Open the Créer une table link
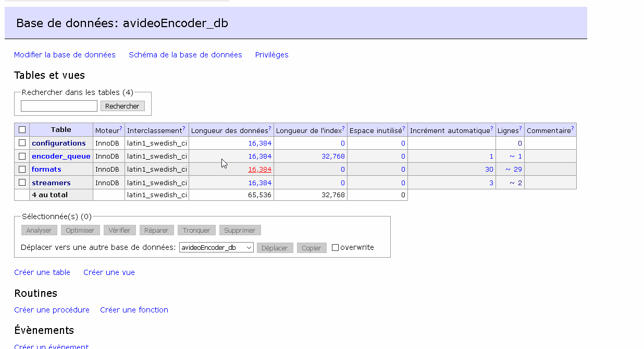The height and width of the screenshot is (349, 644). click(x=42, y=272)
